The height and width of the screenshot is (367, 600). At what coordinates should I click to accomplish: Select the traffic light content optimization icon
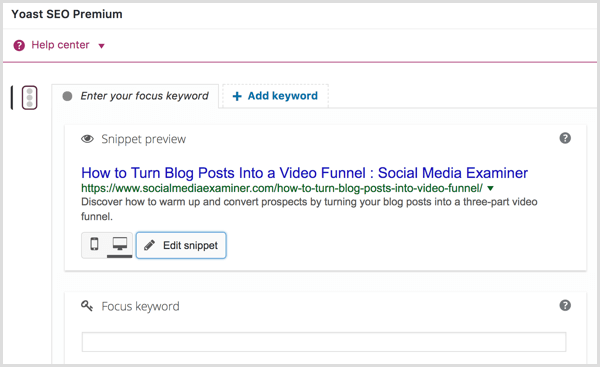pyautogui.click(x=29, y=98)
